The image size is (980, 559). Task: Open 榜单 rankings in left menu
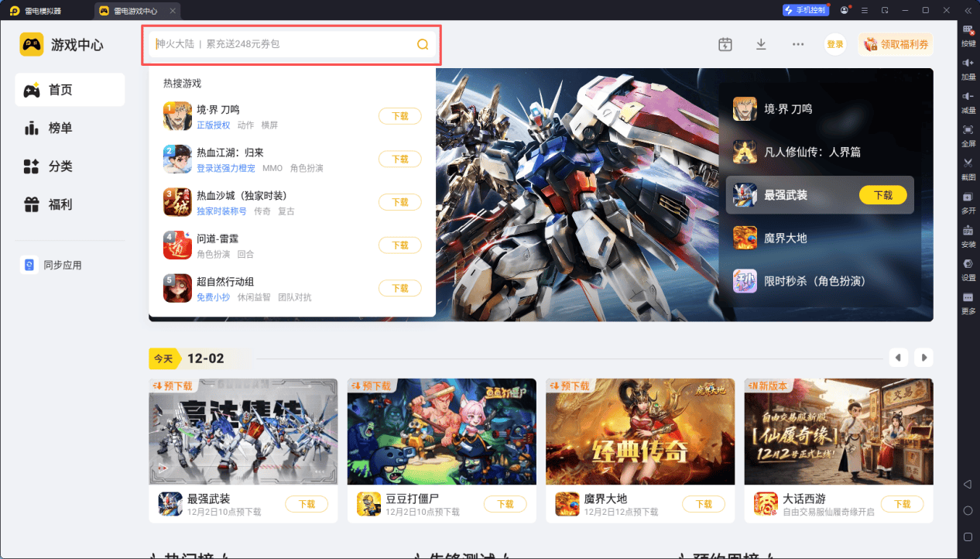[60, 128]
